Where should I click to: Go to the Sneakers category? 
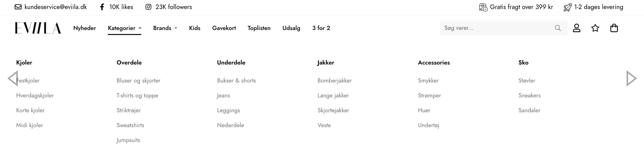529,95
